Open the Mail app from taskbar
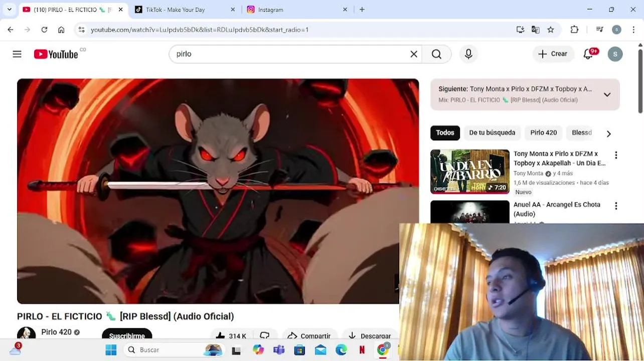 pos(320,350)
